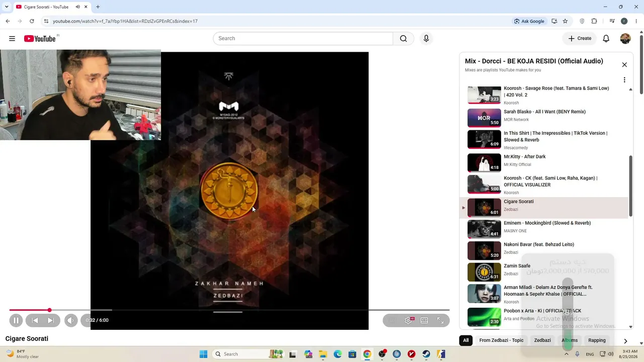Select the Zamin Saafe video title

(x=517, y=266)
